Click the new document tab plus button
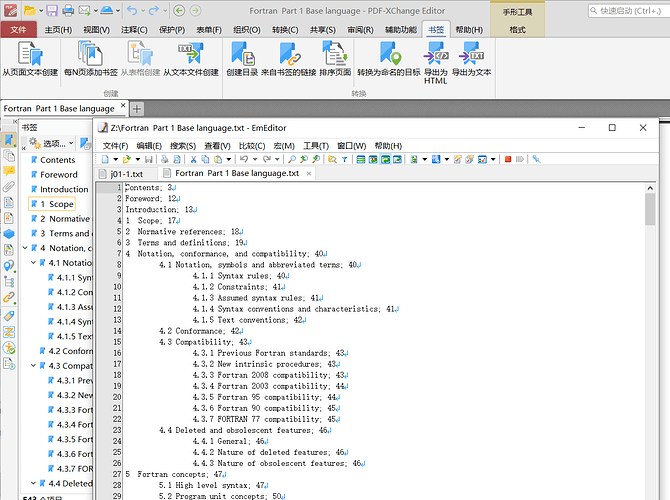The height and width of the screenshot is (500, 670). (x=137, y=109)
